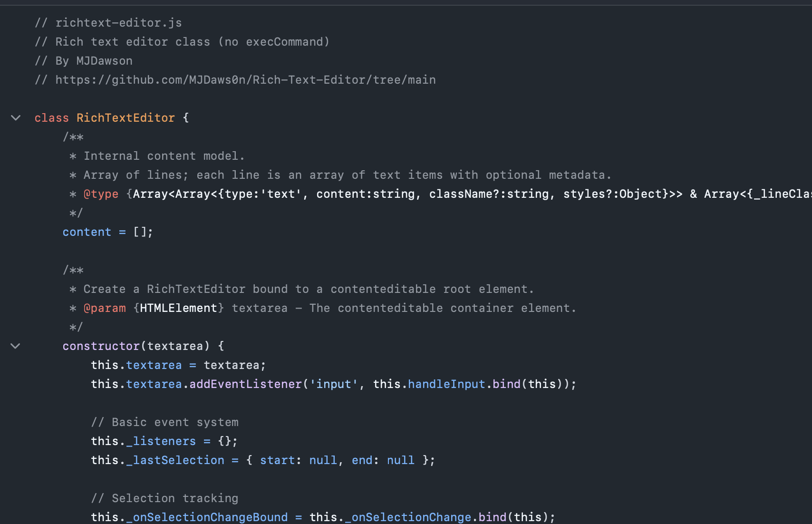Viewport: 812px width, 524px height.
Task: Select the _lastSelection property name
Action: click(x=175, y=460)
